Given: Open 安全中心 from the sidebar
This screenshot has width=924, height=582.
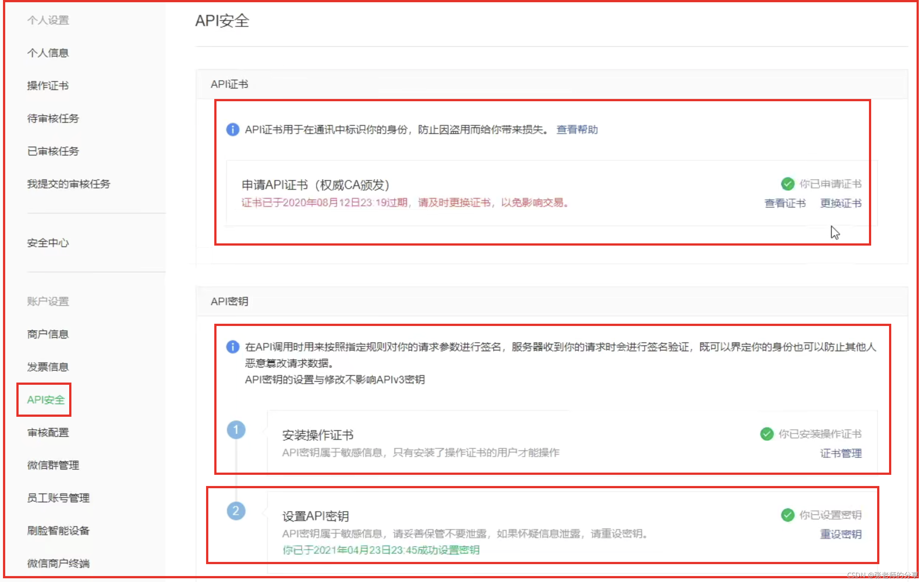Looking at the screenshot, I should [x=48, y=243].
